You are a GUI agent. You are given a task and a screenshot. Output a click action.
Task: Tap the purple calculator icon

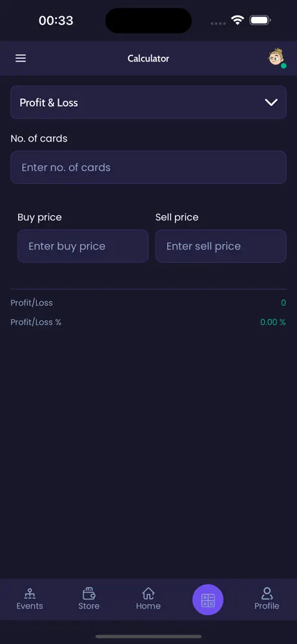coord(208,599)
